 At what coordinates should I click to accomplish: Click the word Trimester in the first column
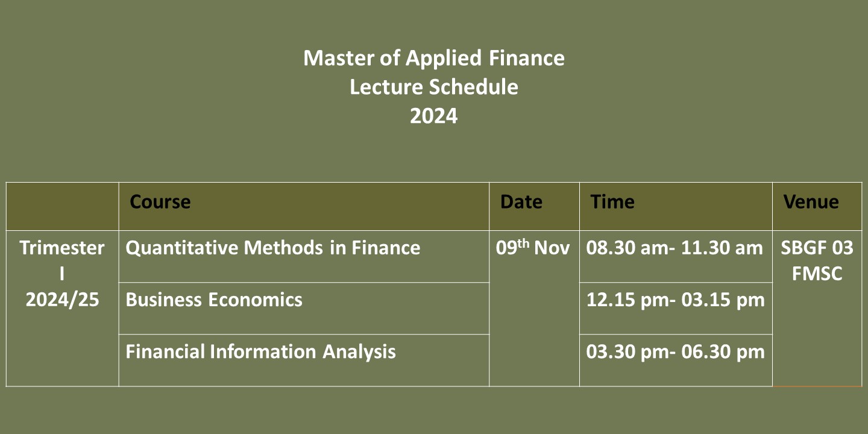(x=62, y=248)
